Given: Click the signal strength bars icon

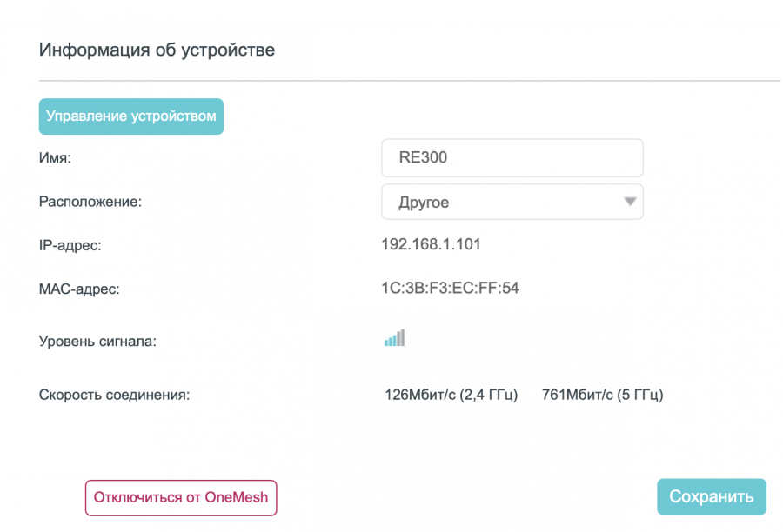Looking at the screenshot, I should pyautogui.click(x=394, y=338).
